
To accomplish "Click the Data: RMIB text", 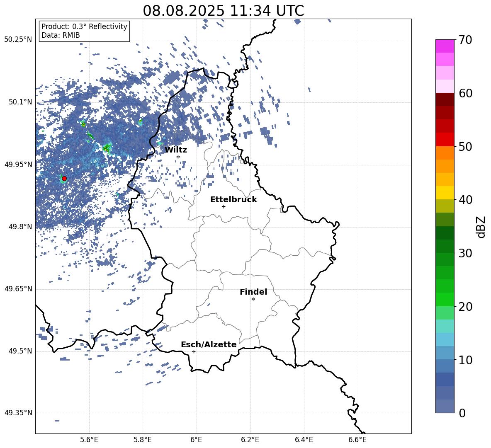I will click(x=61, y=35).
